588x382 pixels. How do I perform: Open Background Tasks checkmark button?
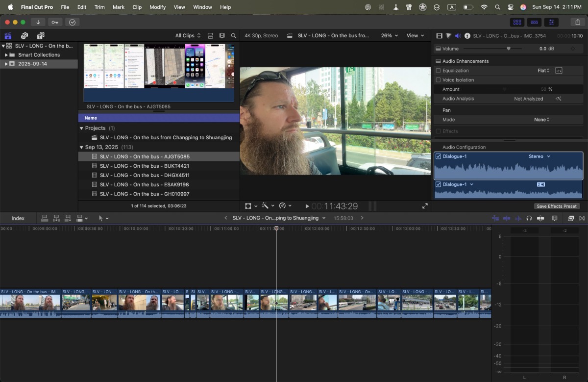pyautogui.click(x=73, y=22)
